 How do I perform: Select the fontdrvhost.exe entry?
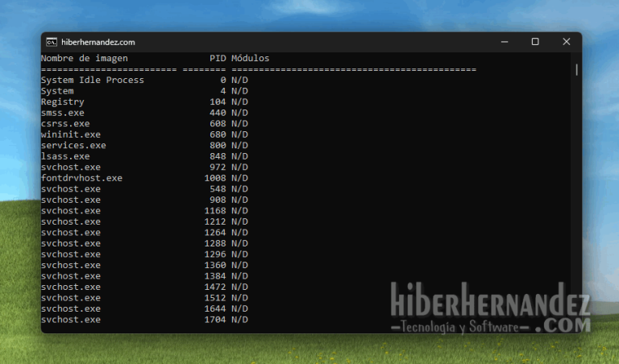point(81,178)
